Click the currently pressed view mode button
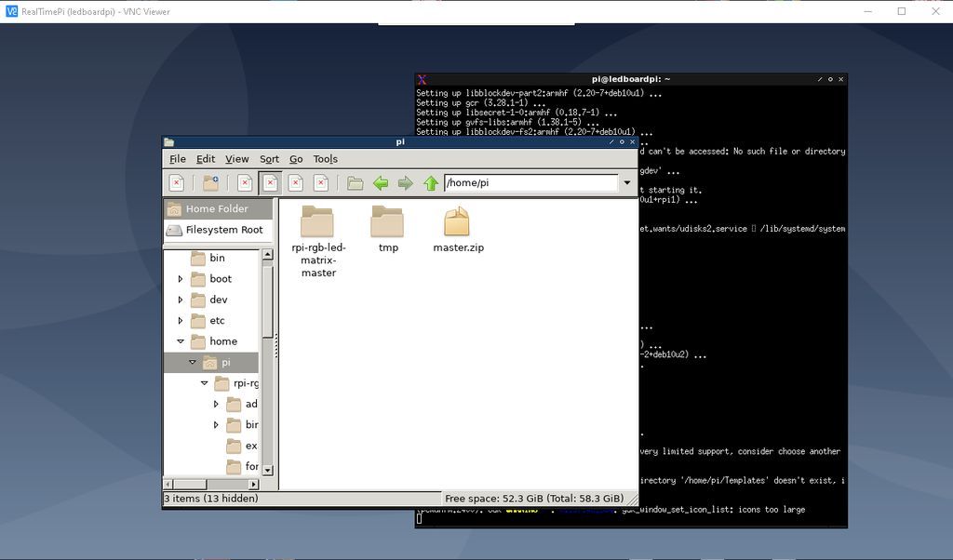Viewport: 953px width, 560px height. [x=270, y=183]
